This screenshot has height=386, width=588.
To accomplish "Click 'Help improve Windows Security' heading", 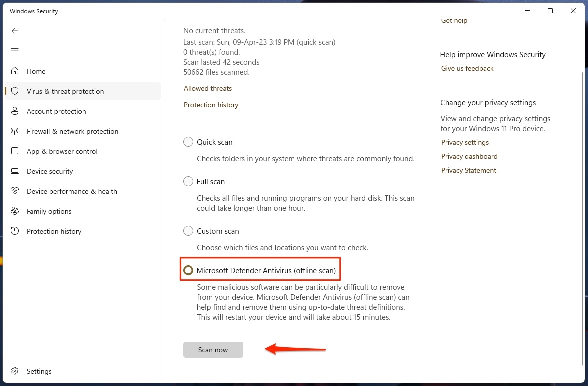I will 493,55.
